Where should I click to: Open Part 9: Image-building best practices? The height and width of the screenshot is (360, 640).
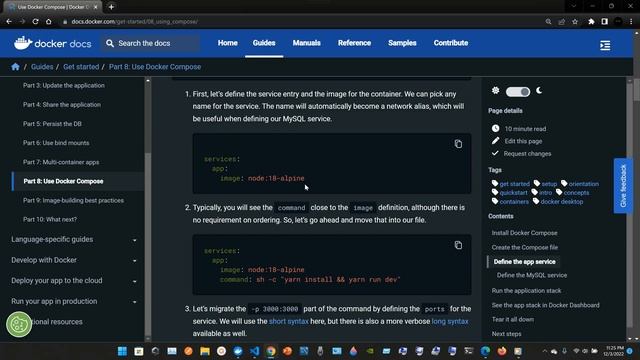click(x=73, y=200)
